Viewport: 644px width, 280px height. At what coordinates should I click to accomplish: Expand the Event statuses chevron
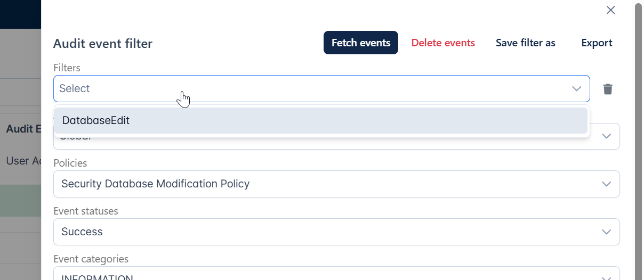[606, 232]
